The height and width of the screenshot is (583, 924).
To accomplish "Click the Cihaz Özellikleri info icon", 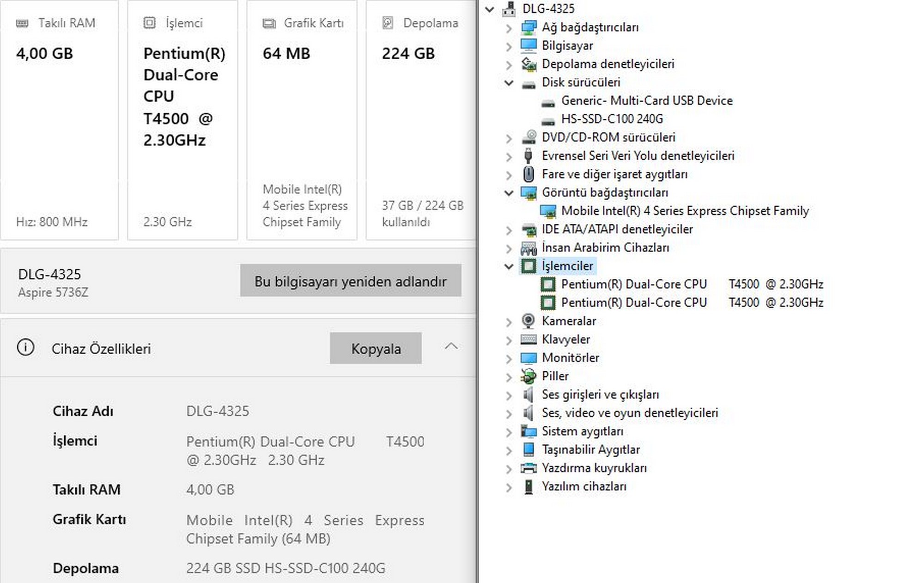I will pyautogui.click(x=25, y=347).
